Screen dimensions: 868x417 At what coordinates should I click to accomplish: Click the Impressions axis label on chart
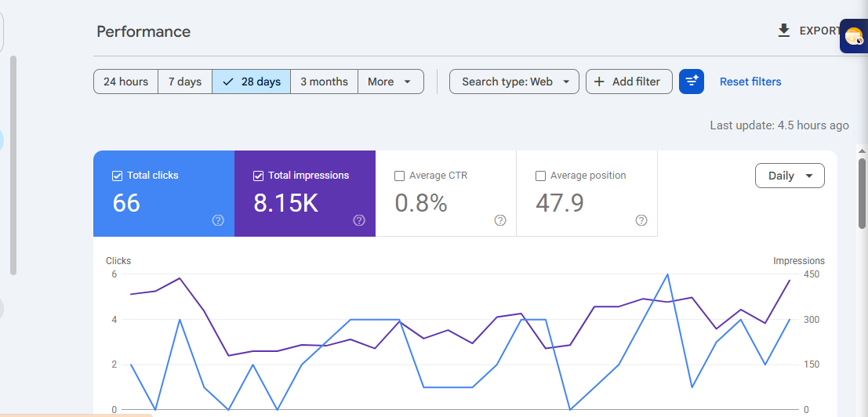[799, 261]
